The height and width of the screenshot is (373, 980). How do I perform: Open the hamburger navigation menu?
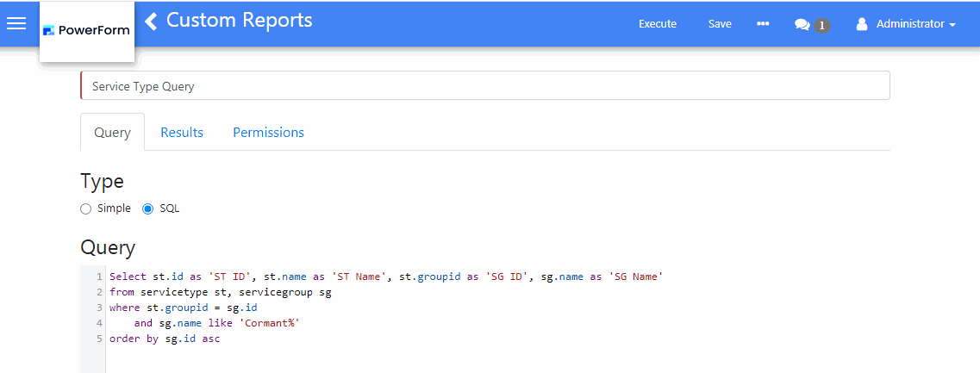pyautogui.click(x=16, y=23)
